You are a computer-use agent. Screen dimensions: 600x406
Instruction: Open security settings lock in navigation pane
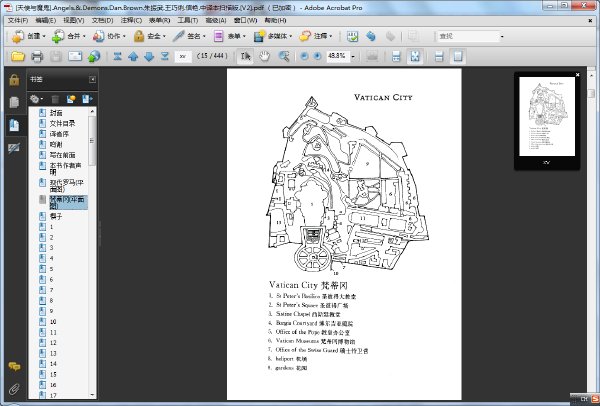coord(14,80)
